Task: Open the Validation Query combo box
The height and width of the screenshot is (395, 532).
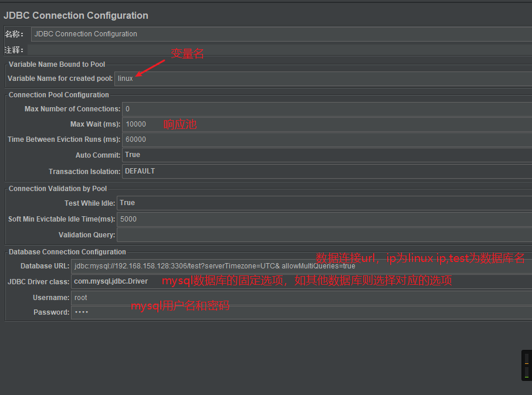Action: (x=323, y=235)
